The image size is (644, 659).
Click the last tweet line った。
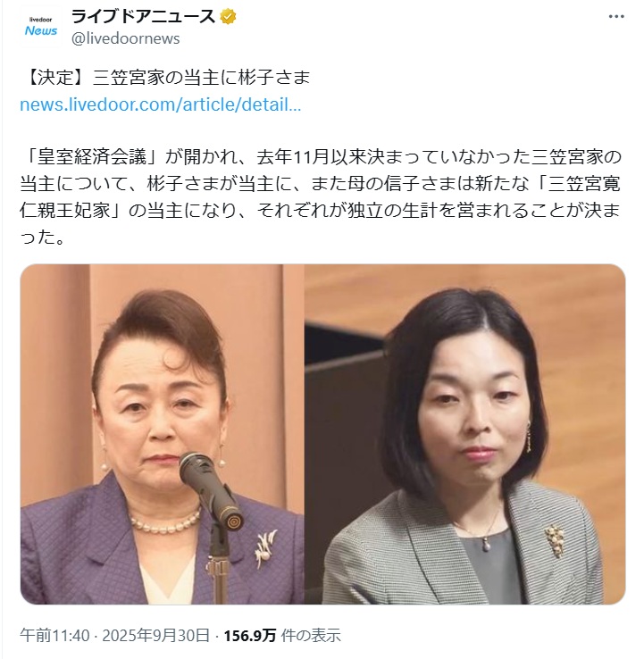42,238
